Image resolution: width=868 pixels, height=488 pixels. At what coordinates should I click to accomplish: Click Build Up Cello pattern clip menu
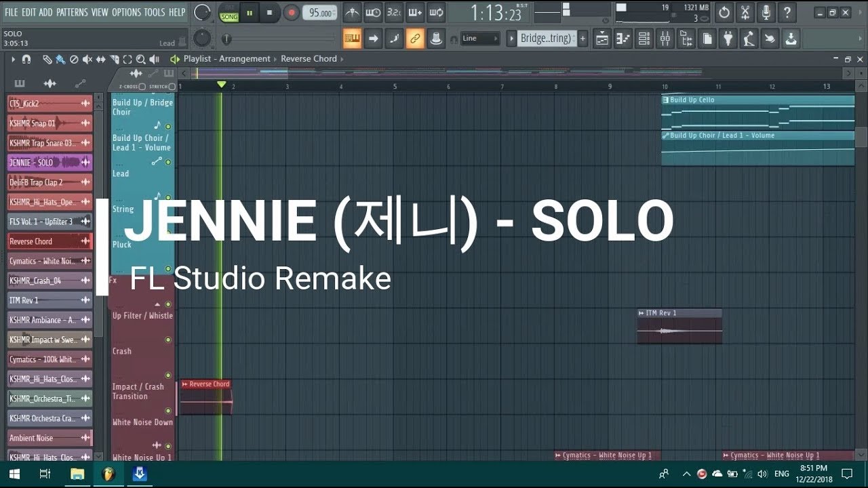666,100
